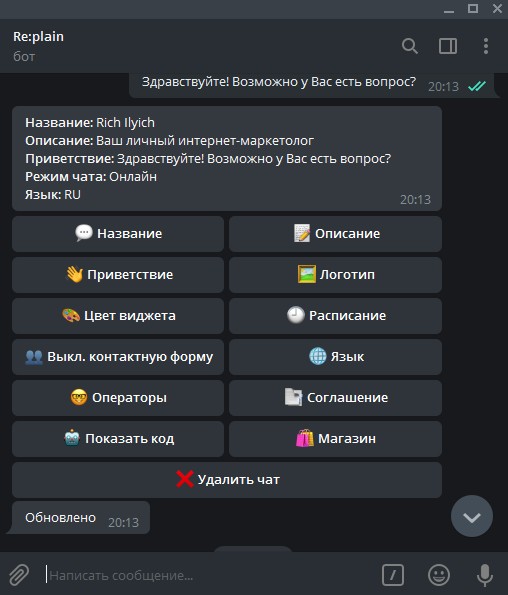Choose the Цвет виджета button

[118, 316]
